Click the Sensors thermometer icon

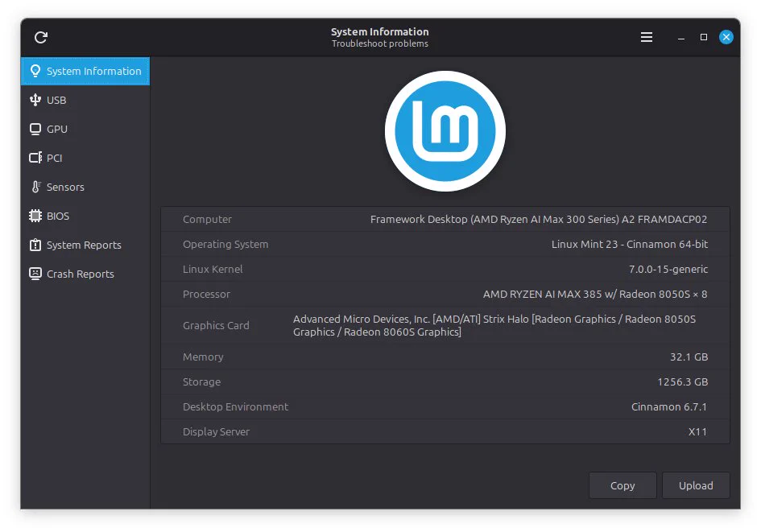[36, 187]
